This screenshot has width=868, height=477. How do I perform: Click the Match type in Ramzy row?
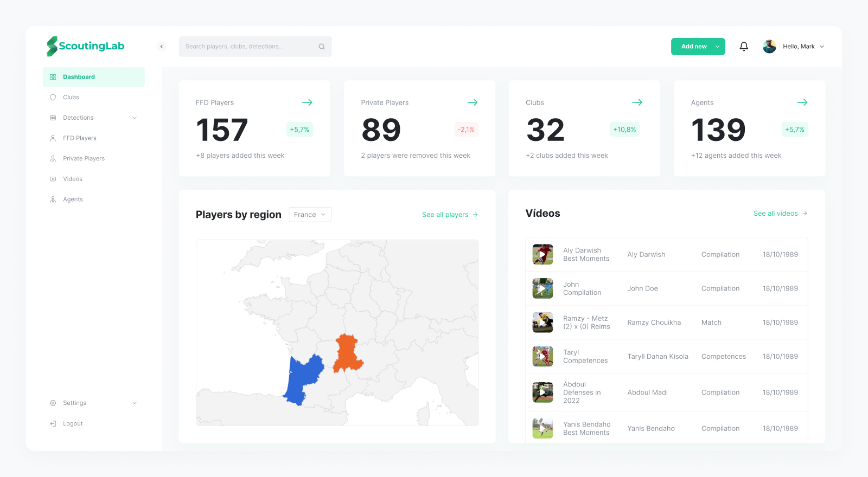click(711, 323)
